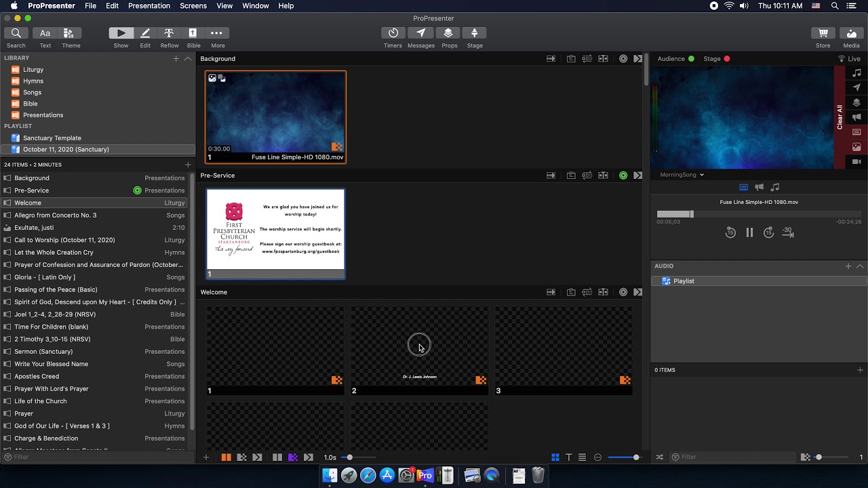This screenshot has width=868, height=488.
Task: Open the Presentation menu
Action: (149, 5)
